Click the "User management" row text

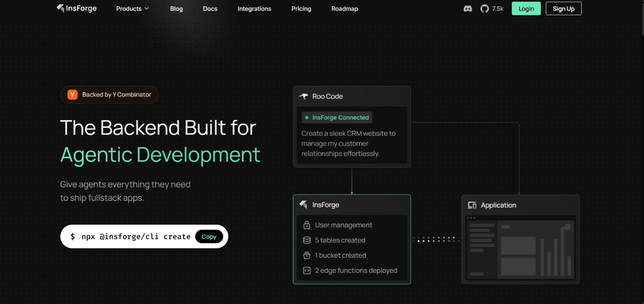(x=343, y=225)
